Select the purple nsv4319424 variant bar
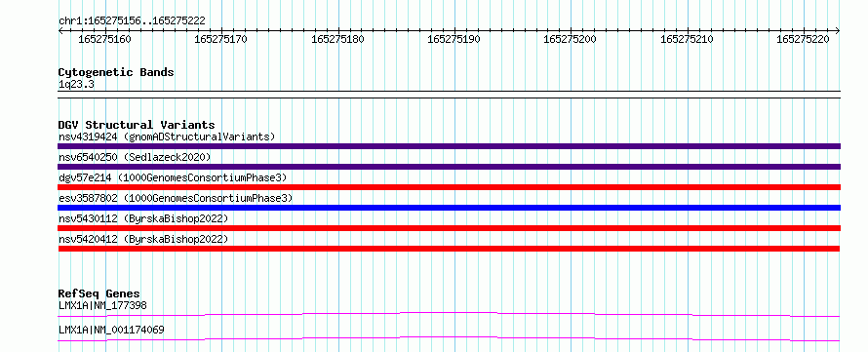 [449, 146]
